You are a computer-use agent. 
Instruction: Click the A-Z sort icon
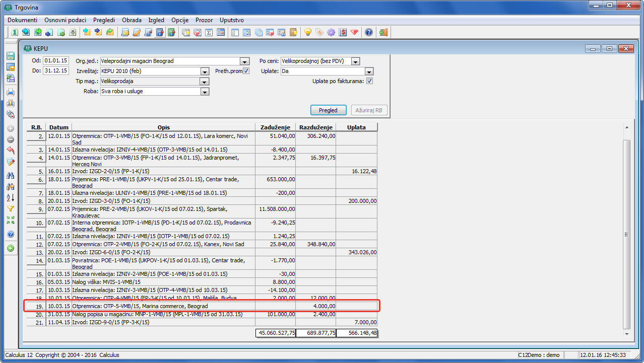pos(10,197)
